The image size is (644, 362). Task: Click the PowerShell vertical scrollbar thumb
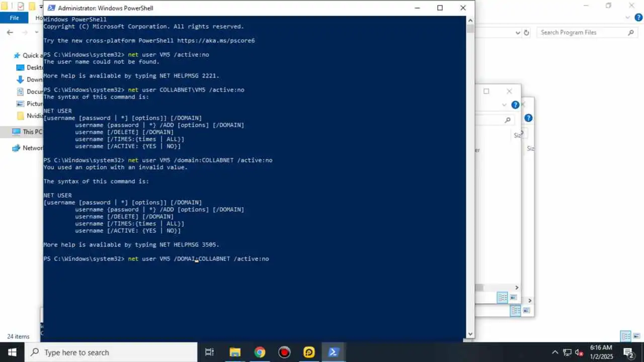click(470, 29)
